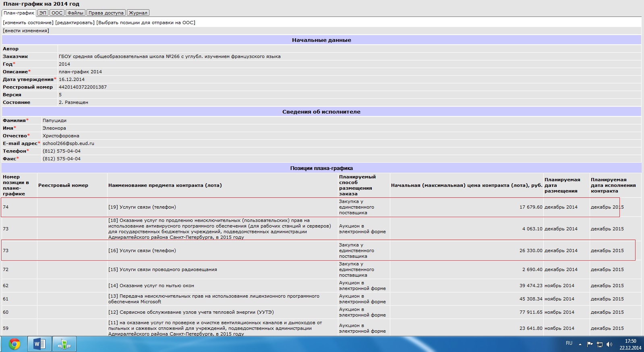Viewport: 644px width, 352px height.
Task: Select row '[19] Услуги связи (телефон)'
Action: [142, 207]
